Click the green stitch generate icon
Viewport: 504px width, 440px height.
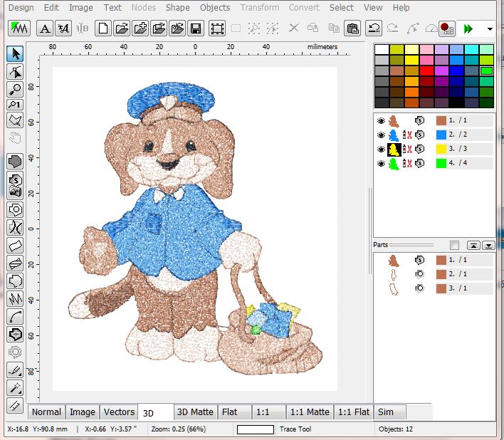[x=18, y=28]
